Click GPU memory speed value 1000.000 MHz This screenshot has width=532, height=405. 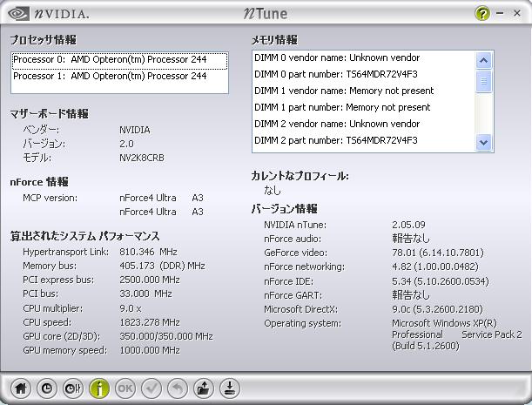150,350
